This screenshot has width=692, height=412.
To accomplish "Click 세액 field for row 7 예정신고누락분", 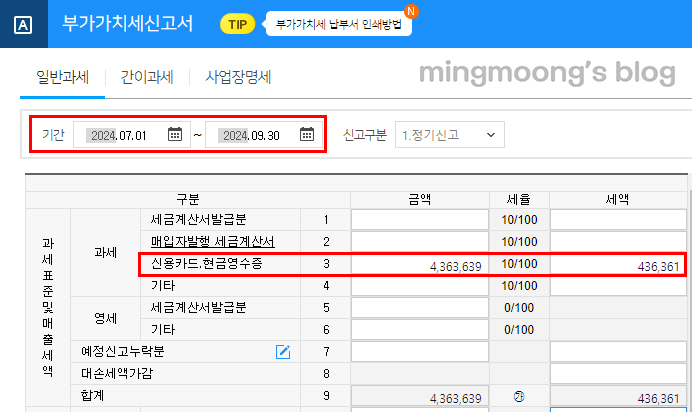I will (618, 352).
